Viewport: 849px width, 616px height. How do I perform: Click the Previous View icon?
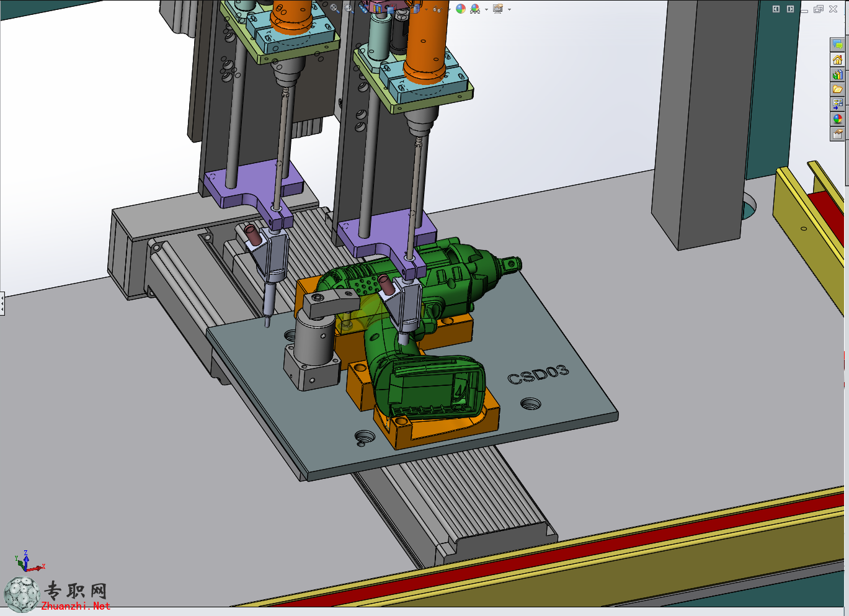(364, 9)
